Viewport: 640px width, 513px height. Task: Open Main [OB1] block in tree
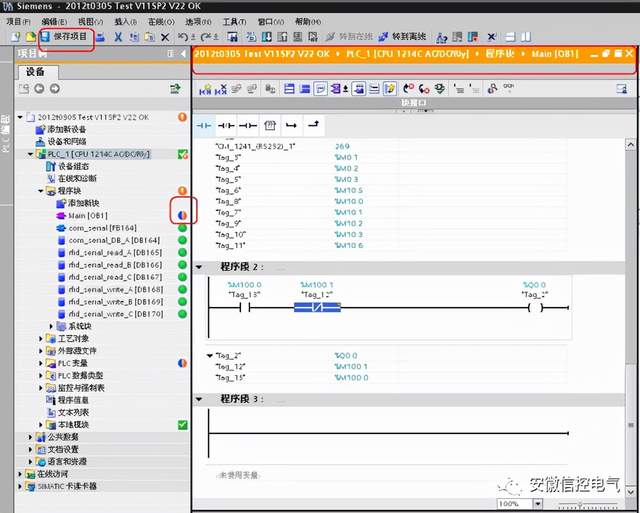(88, 215)
